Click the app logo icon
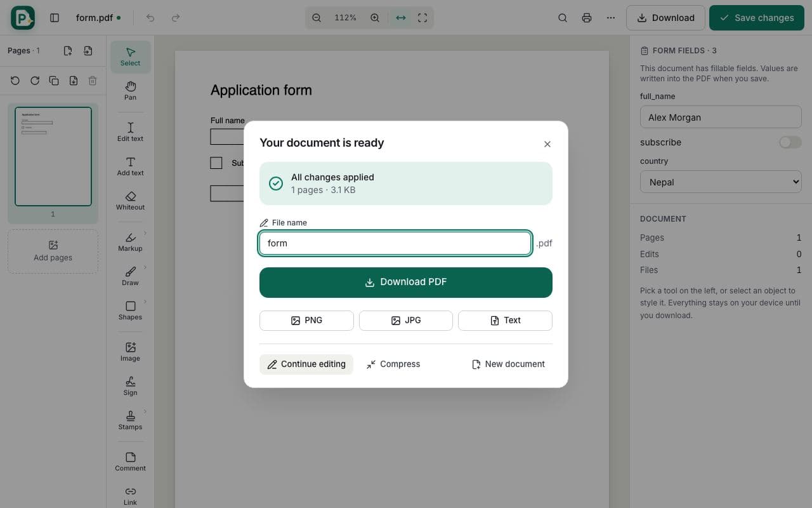The width and height of the screenshot is (812, 508). pos(23,18)
